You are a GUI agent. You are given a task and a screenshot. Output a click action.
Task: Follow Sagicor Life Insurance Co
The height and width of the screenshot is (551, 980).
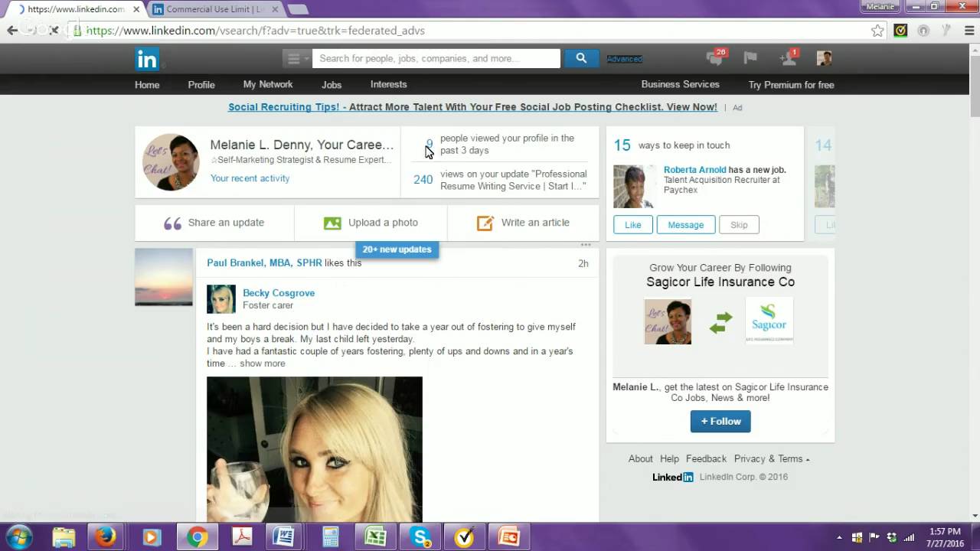720,422
